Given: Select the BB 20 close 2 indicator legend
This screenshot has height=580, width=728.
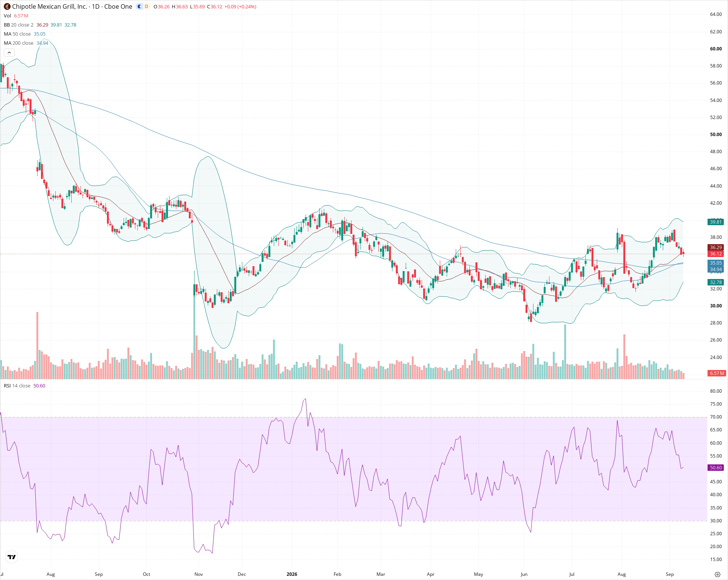Looking at the screenshot, I should (x=40, y=25).
